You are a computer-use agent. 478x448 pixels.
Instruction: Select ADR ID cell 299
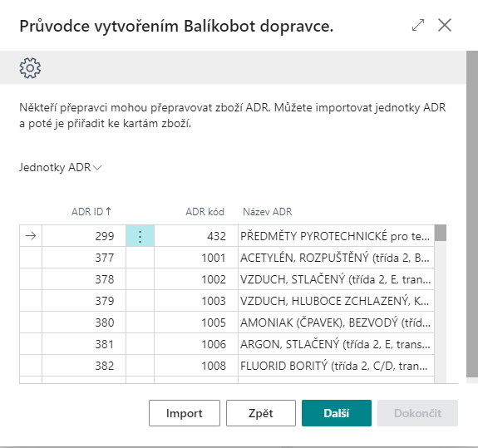coord(84,236)
